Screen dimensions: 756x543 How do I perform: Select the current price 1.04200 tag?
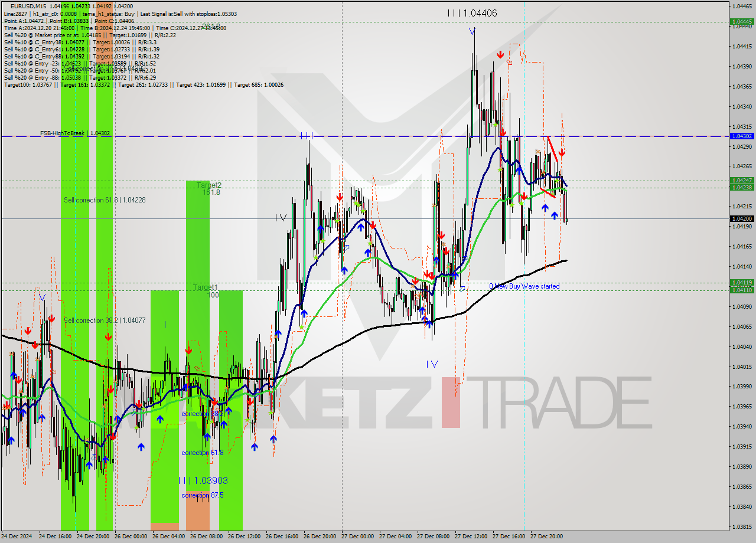pos(741,219)
